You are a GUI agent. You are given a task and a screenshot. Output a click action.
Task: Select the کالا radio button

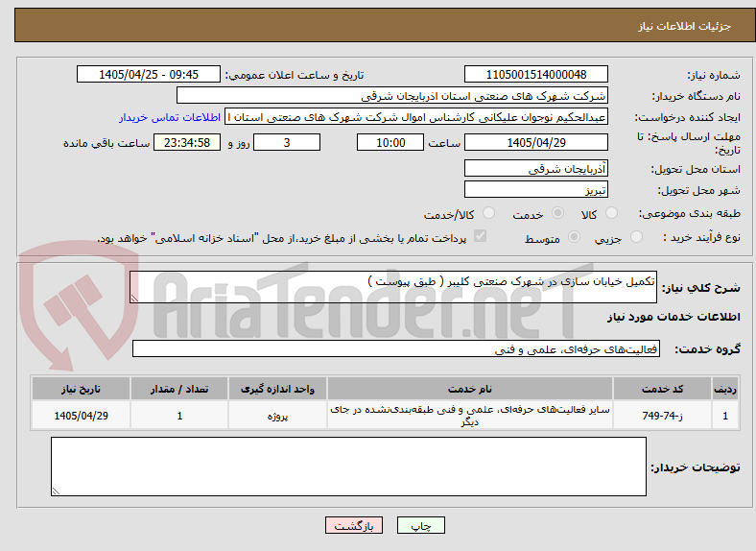pyautogui.click(x=611, y=213)
